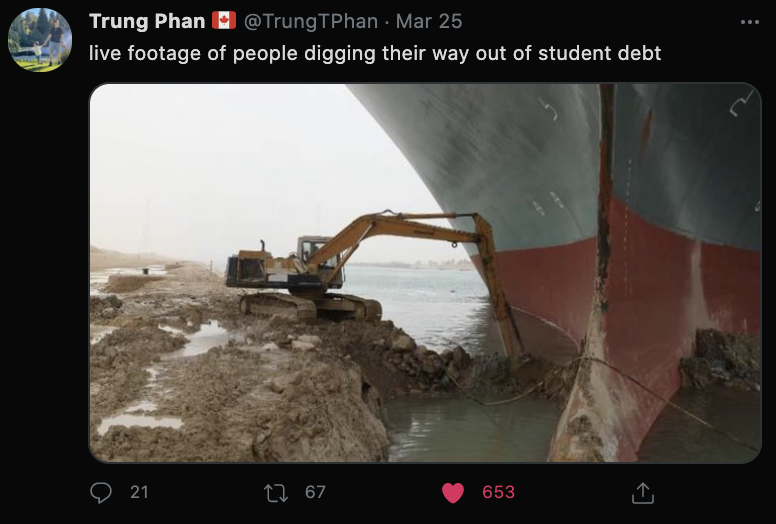Open the reply speech bubble icon
776x524 pixels.
(101, 492)
